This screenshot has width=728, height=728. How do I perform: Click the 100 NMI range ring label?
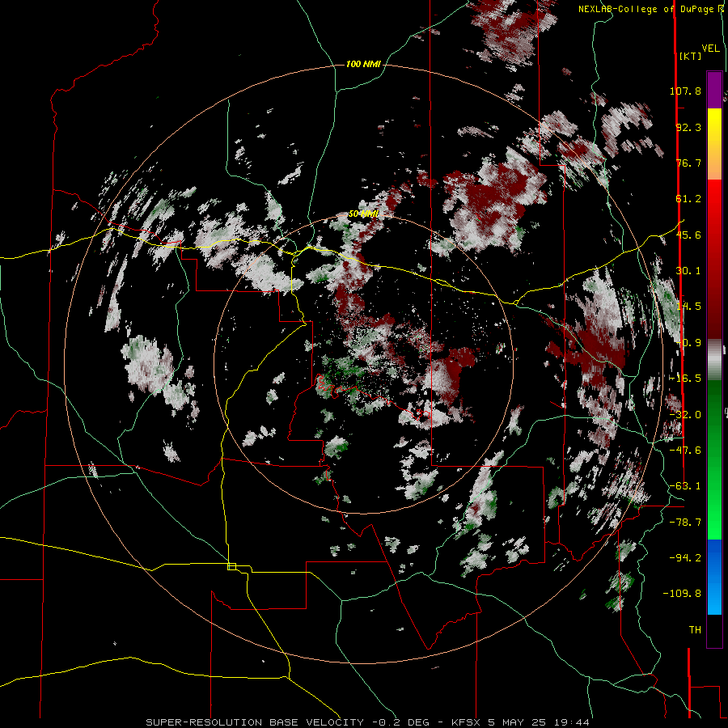[363, 64]
